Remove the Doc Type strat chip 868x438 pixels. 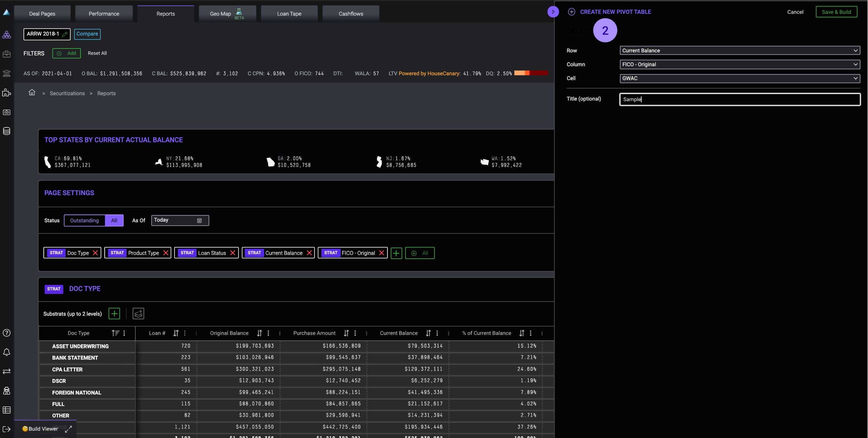click(95, 253)
